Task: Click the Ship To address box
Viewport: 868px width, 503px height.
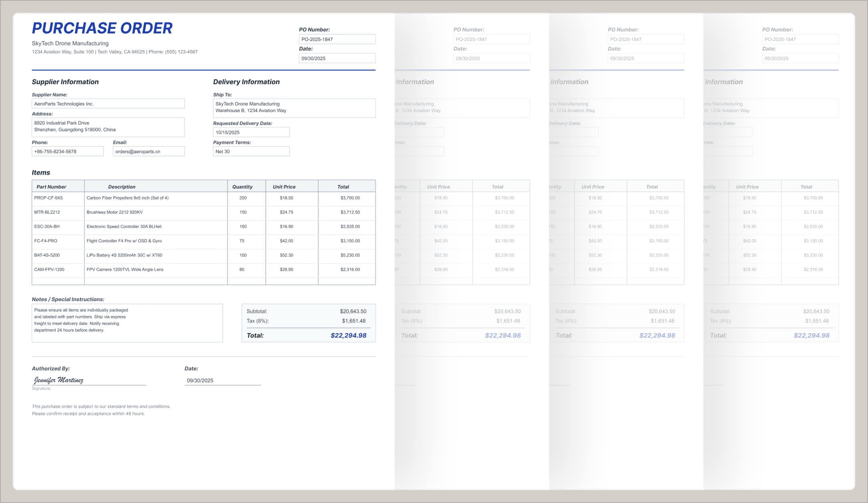Action: (294, 108)
